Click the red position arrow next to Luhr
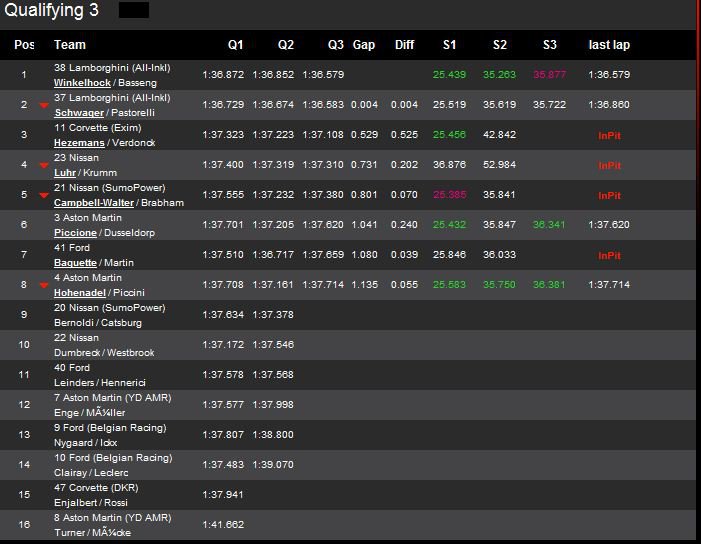This screenshot has height=544, width=701. (x=43, y=165)
